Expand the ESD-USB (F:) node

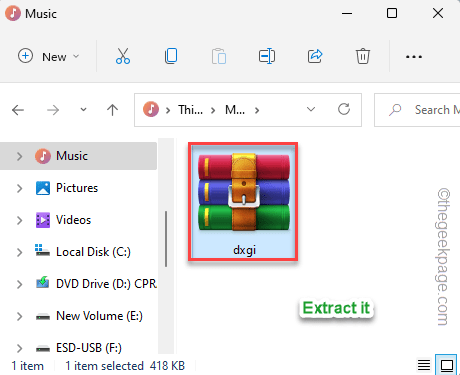coord(20,348)
